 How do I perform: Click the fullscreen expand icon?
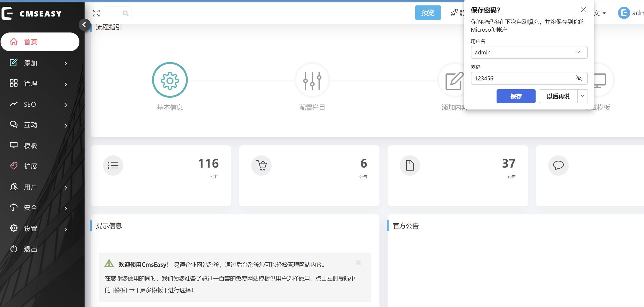coord(96,13)
